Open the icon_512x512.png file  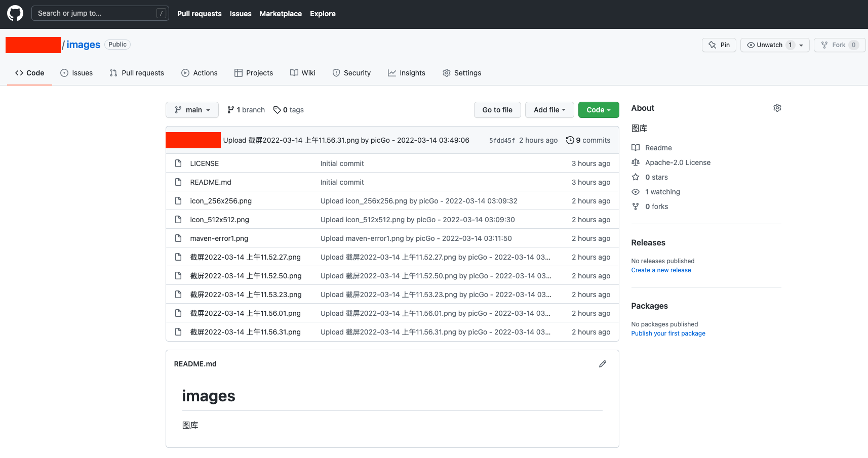coord(220,220)
